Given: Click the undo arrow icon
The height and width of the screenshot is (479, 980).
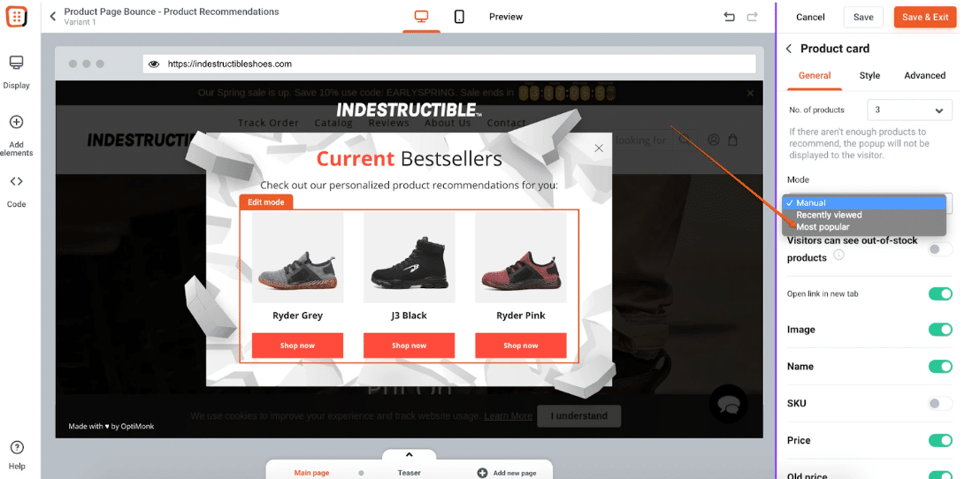Looking at the screenshot, I should click(729, 17).
